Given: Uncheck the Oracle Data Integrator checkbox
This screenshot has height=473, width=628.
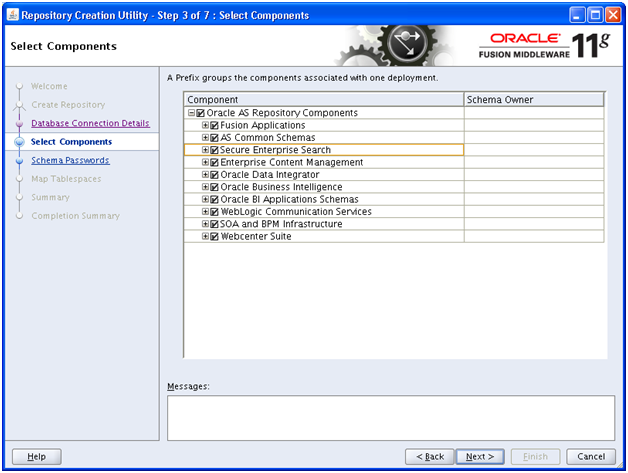Looking at the screenshot, I should 214,175.
